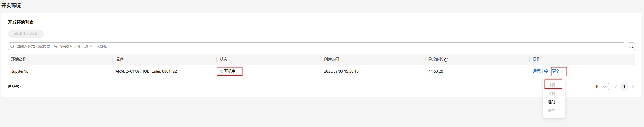The height and width of the screenshot is (127, 644).
Task: Click the help icon beside 剩余时长
Action: [446, 60]
